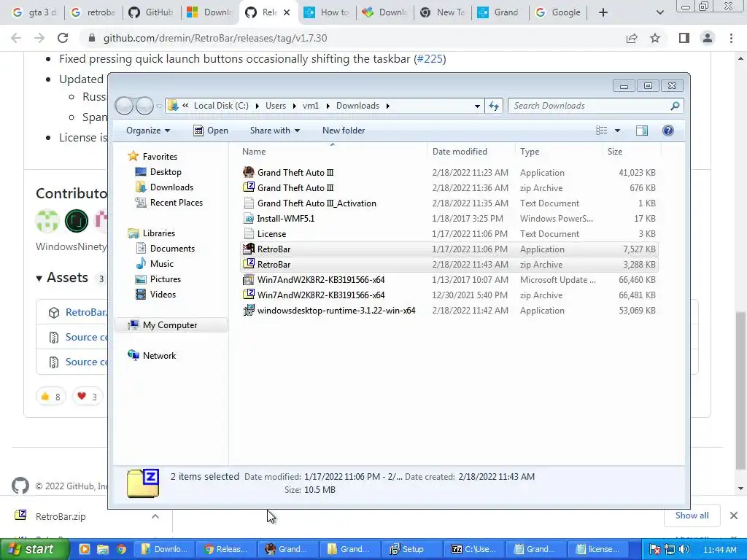Select Win7AndW2K8R2-KB3191566-x64 zip archive
Viewport: 747px width, 560px height.
coord(449,295)
